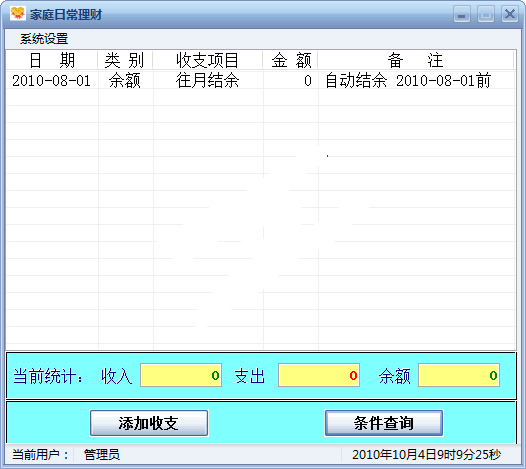Viewport: 526px width, 469px height.
Task: Sort by the 类别 column header
Action: [x=125, y=60]
